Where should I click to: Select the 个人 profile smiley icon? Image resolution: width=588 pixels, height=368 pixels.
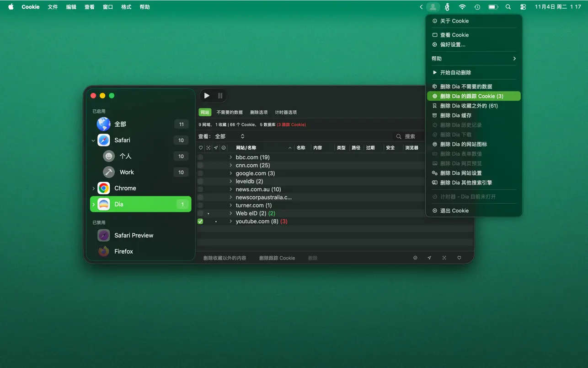[x=109, y=156]
